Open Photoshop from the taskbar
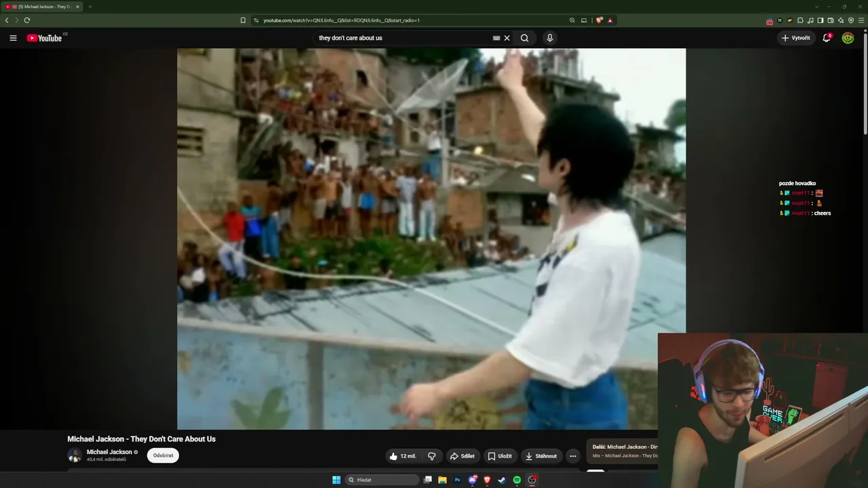 click(458, 480)
